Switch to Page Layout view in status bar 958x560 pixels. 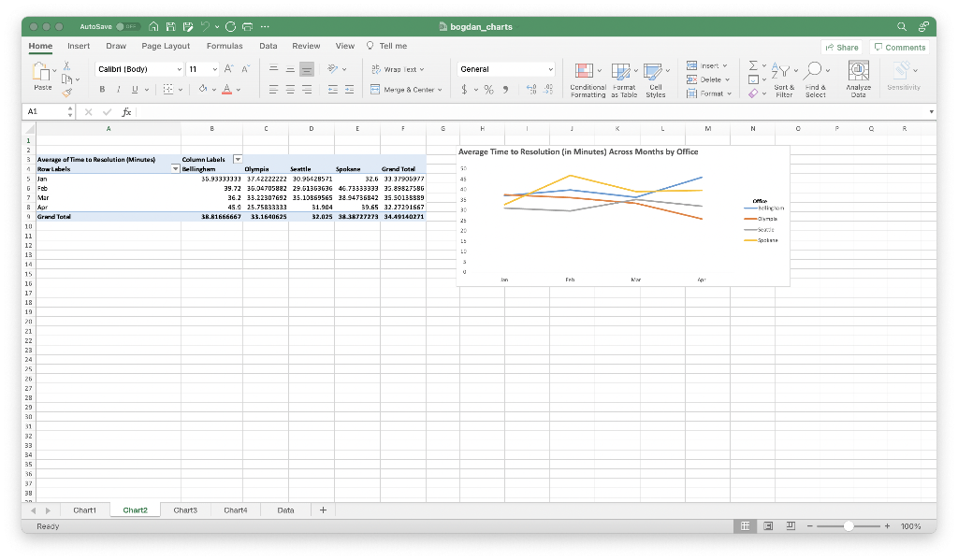coord(768,525)
